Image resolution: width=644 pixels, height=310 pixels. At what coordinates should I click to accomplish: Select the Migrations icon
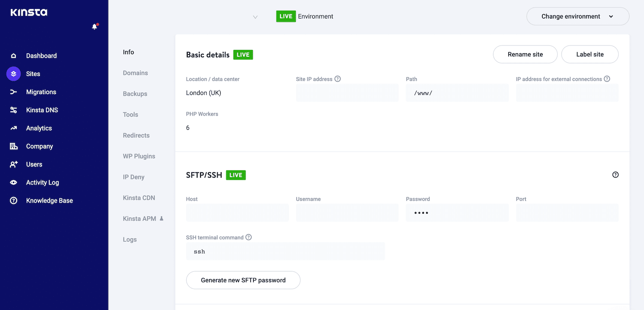point(13,92)
